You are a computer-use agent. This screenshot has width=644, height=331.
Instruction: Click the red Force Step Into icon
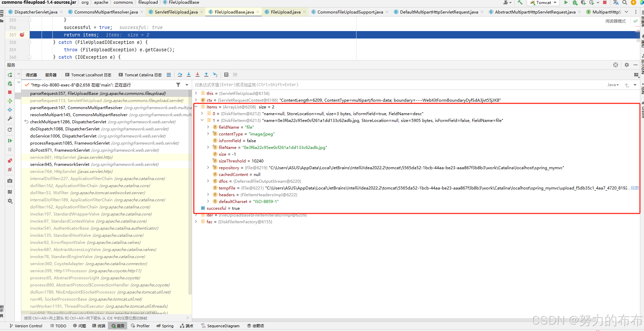198,75
